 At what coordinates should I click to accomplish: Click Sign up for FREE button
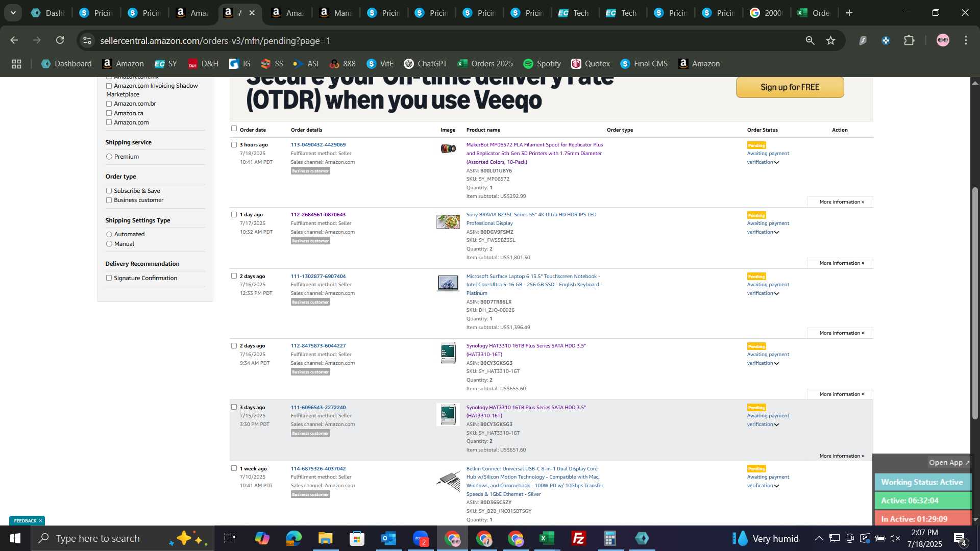pyautogui.click(x=790, y=87)
